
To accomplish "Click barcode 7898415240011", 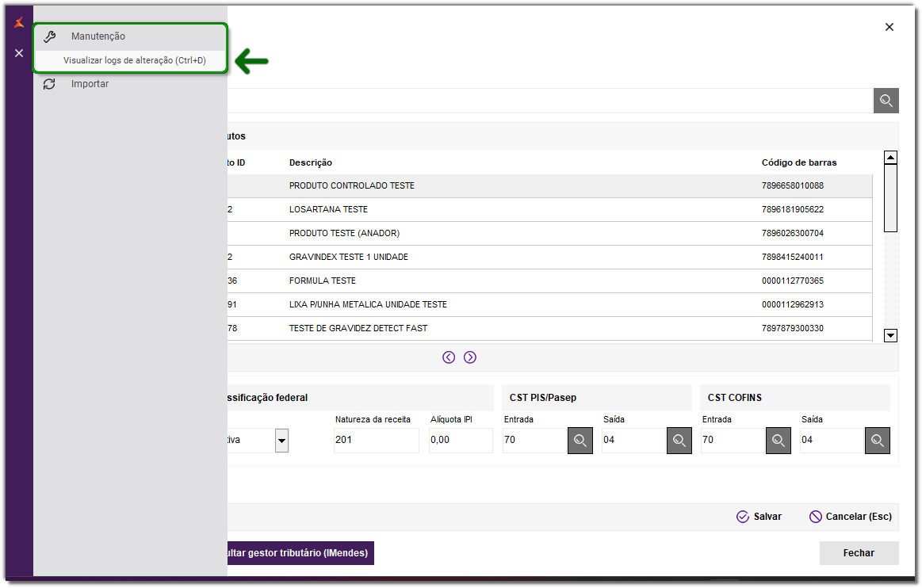I will point(793,257).
